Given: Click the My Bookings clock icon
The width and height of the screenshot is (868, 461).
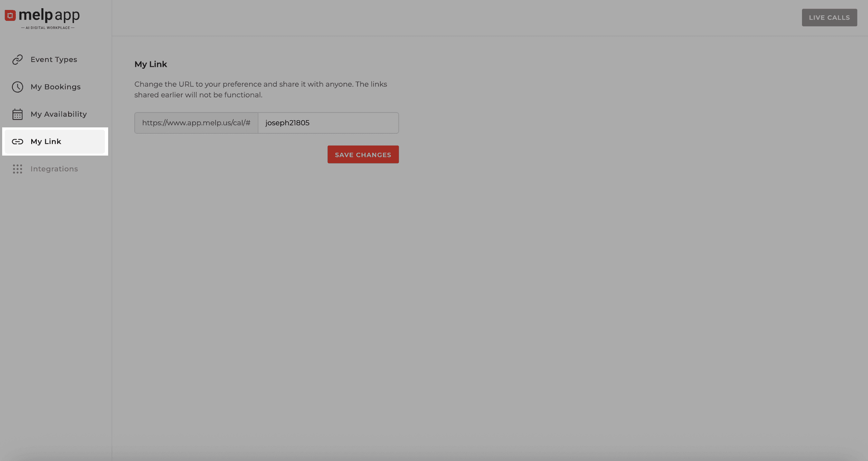Looking at the screenshot, I should [x=18, y=87].
